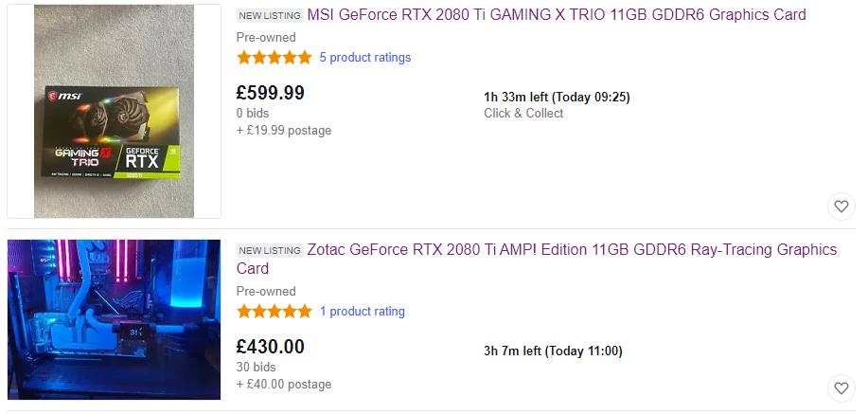Viewport: 868px width, 414px height.
Task: Click the Click & Collect label
Action: [523, 114]
